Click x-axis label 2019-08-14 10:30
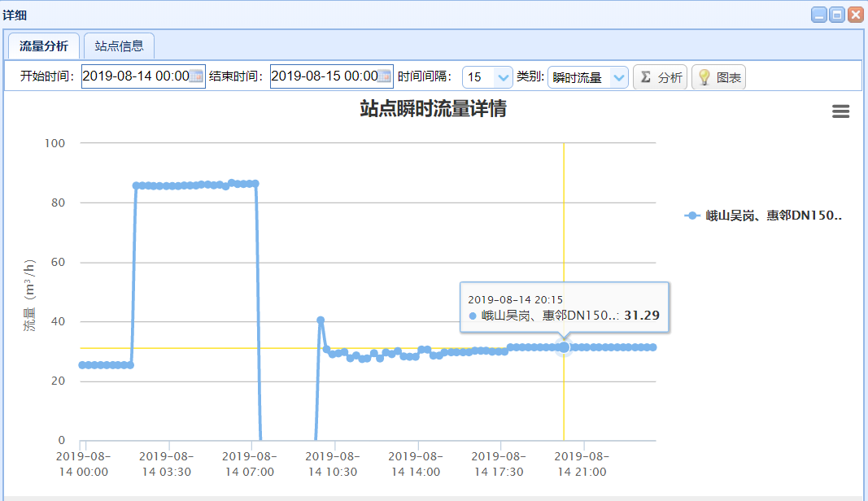Screen dimensions: 868x501 click(333, 464)
